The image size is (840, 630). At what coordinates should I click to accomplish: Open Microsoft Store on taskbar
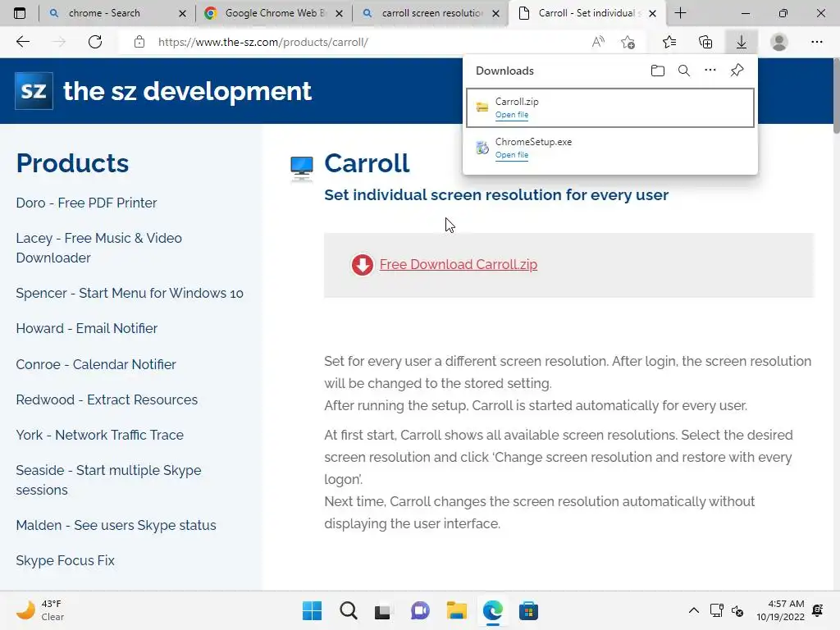click(x=528, y=610)
